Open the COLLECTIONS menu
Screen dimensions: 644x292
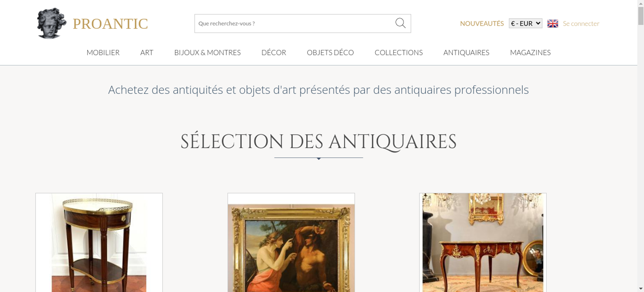point(399,52)
